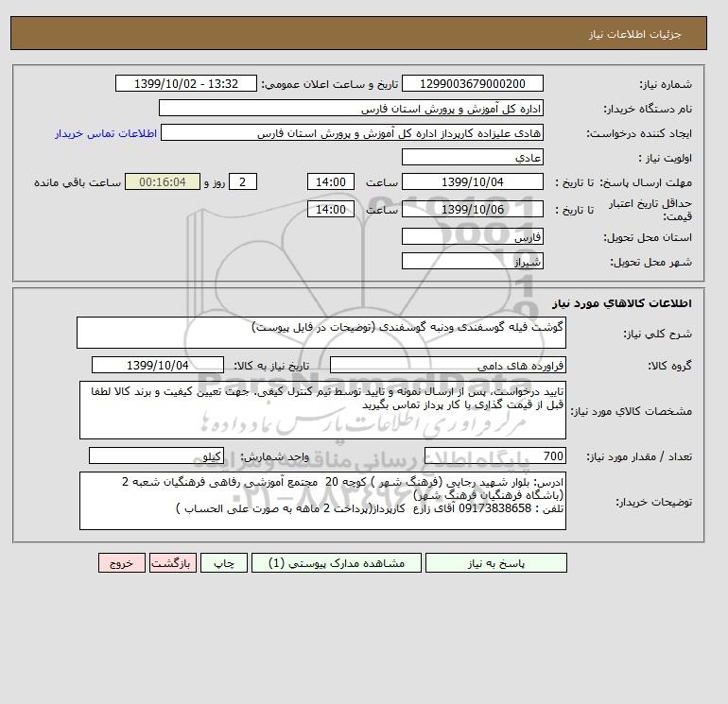Open اطلاعات تماس خریدار link
Image resolution: width=728 pixels, height=704 pixels.
(x=106, y=133)
